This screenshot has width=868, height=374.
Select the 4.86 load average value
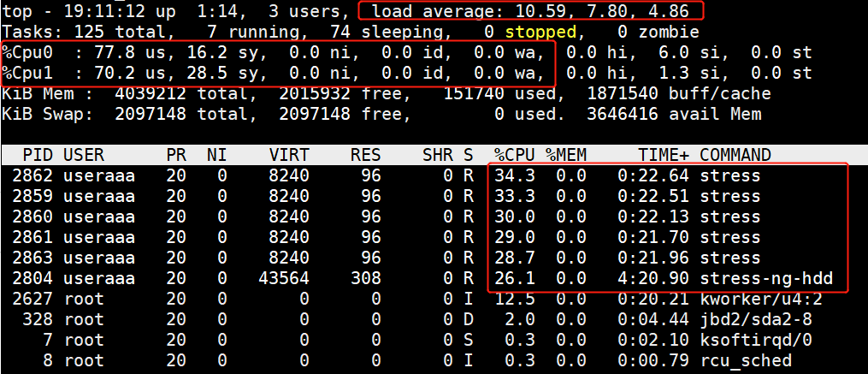pyautogui.click(x=669, y=10)
